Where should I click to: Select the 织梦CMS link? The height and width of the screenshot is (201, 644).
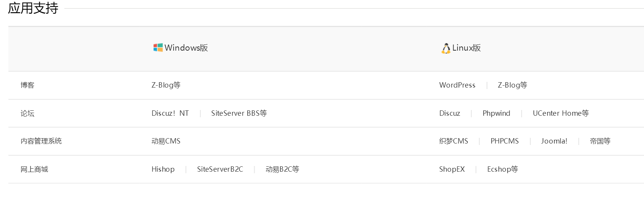pos(454,141)
